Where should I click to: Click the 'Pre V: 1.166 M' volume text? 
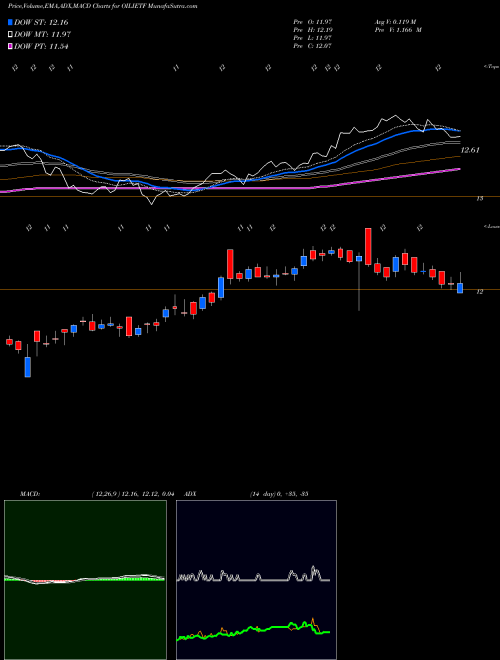point(398,30)
